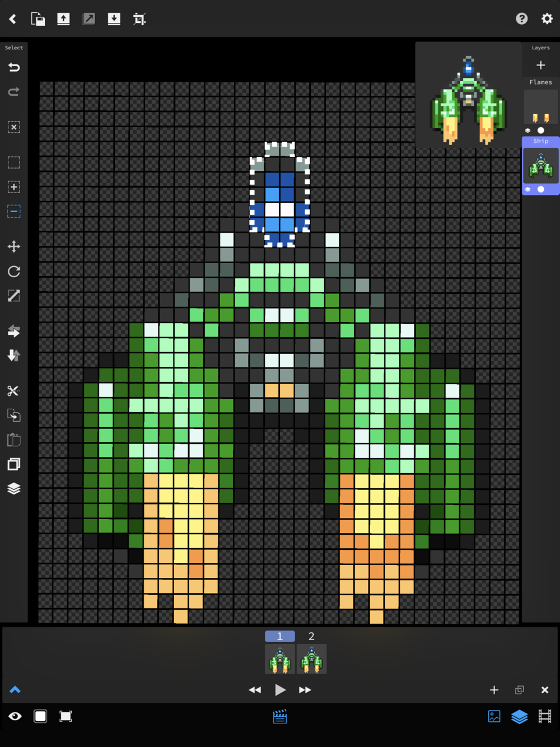The width and height of the screenshot is (560, 747).
Task: Duplicate the selection
Action: [x=14, y=464]
